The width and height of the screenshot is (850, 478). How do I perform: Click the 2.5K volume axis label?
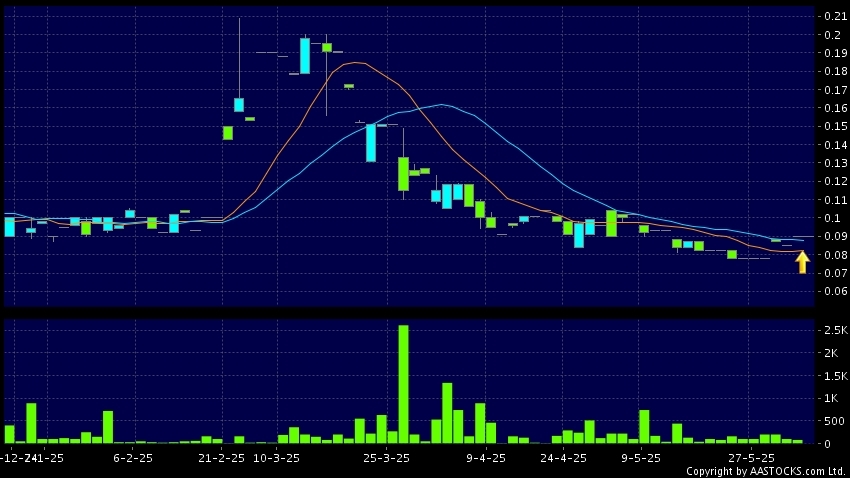tap(835, 330)
